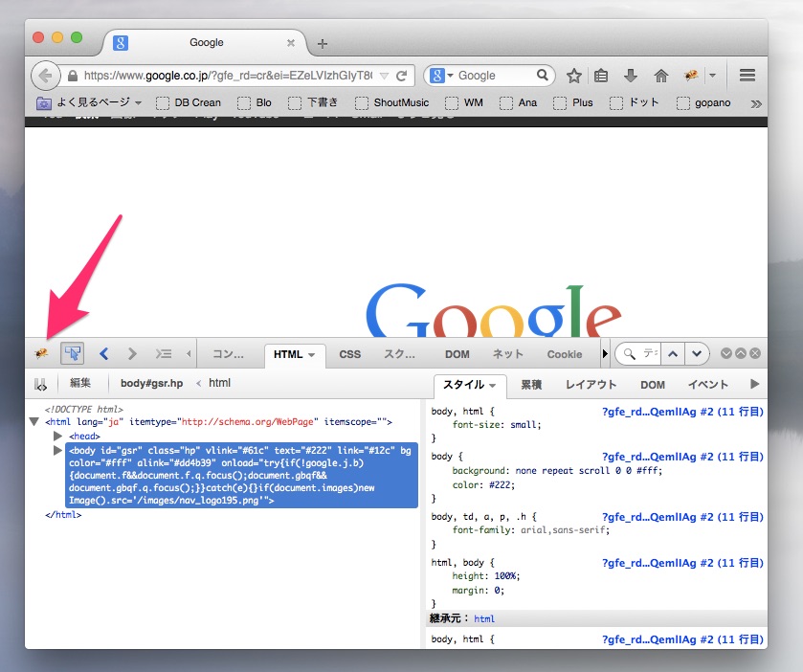
Task: Open the URL history dropdown arrow
Action: pos(384,76)
